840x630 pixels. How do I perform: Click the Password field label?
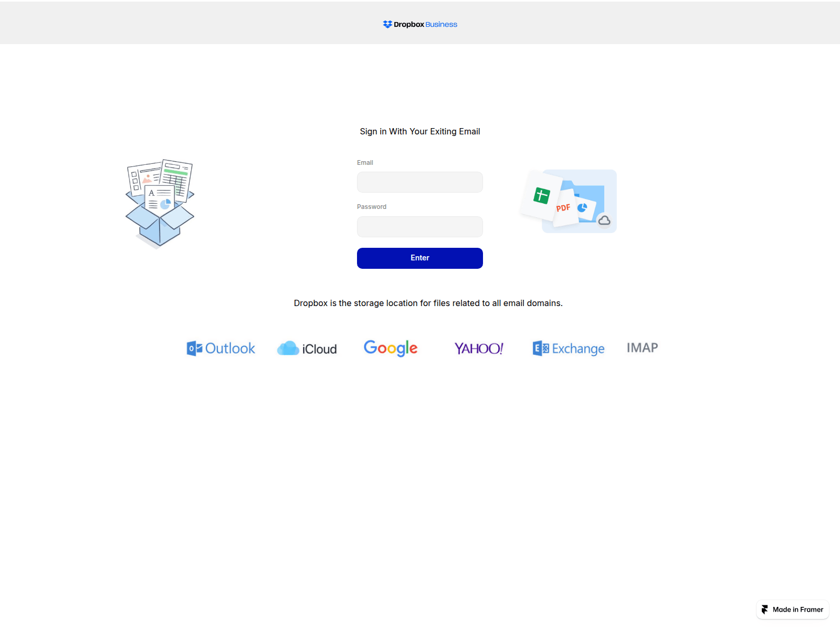tap(371, 206)
